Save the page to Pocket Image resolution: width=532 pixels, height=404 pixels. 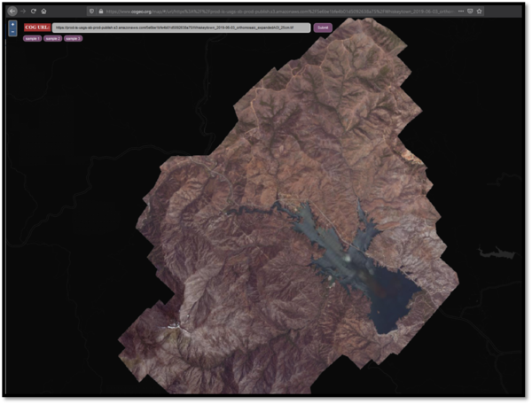[x=470, y=11]
